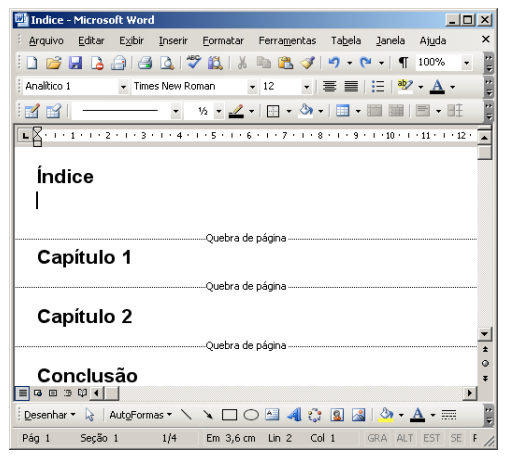Select the Oval shape tool

251,415
